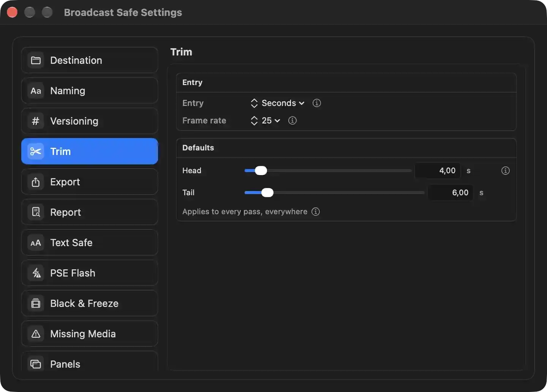Click the Destination folder icon in sidebar
This screenshot has width=547, height=392.
[x=36, y=60]
